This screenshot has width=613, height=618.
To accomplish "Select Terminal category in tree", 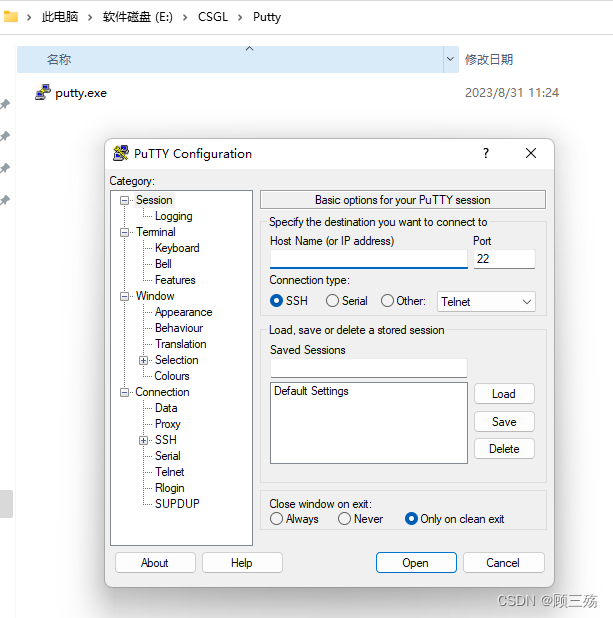I will click(x=156, y=232).
